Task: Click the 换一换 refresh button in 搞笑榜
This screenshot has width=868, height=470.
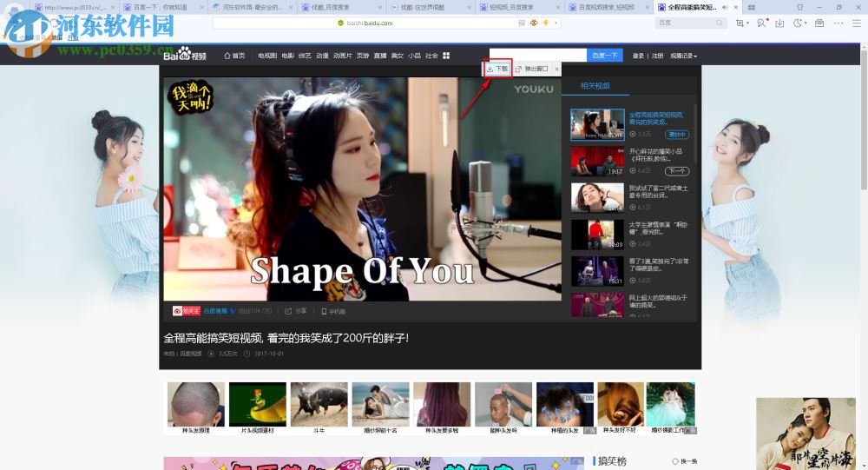Action: [685, 461]
